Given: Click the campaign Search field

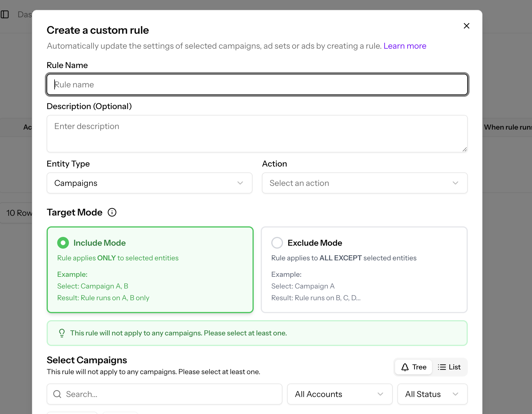Looking at the screenshot, I should pyautogui.click(x=164, y=394).
